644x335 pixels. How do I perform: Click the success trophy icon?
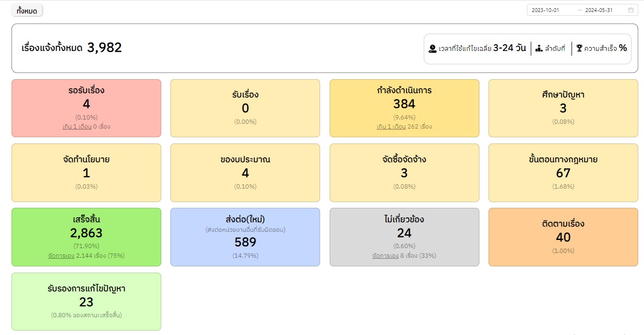click(x=579, y=48)
